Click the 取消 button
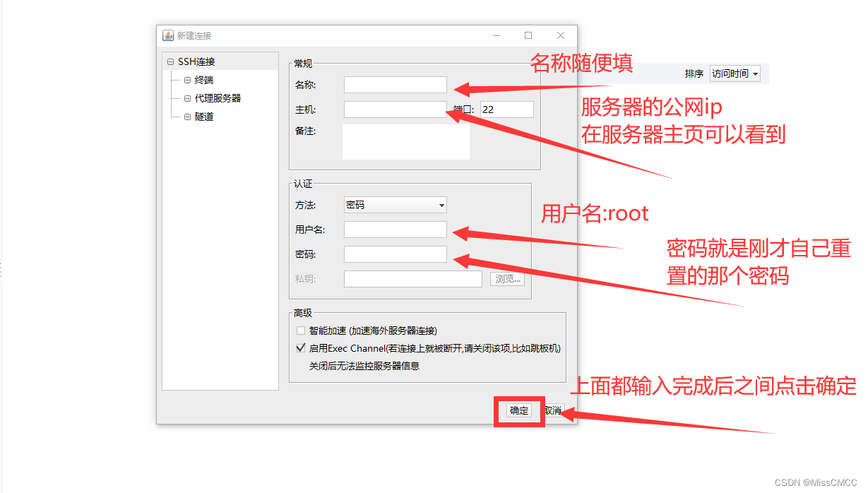Screen dimensions: 868x493 [554, 410]
